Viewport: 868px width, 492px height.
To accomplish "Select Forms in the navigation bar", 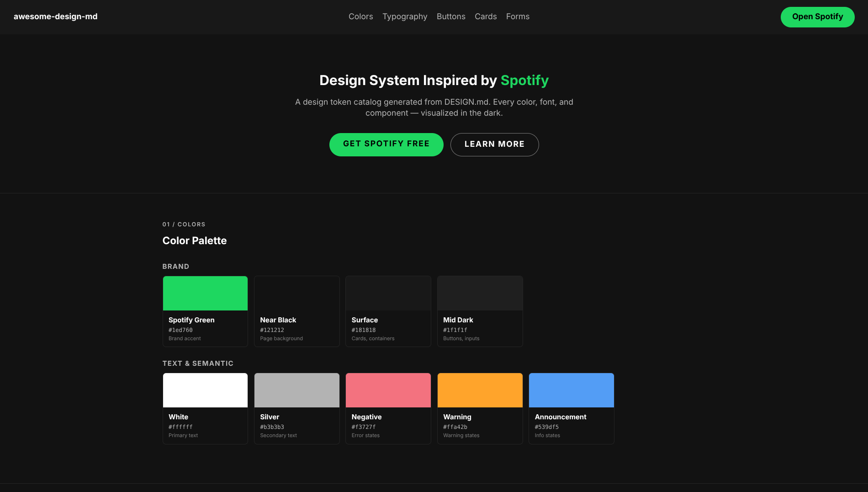I will coord(518,16).
